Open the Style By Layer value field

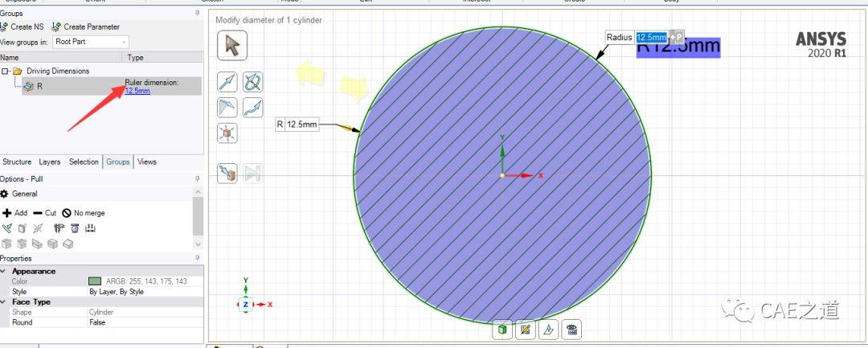145,292
